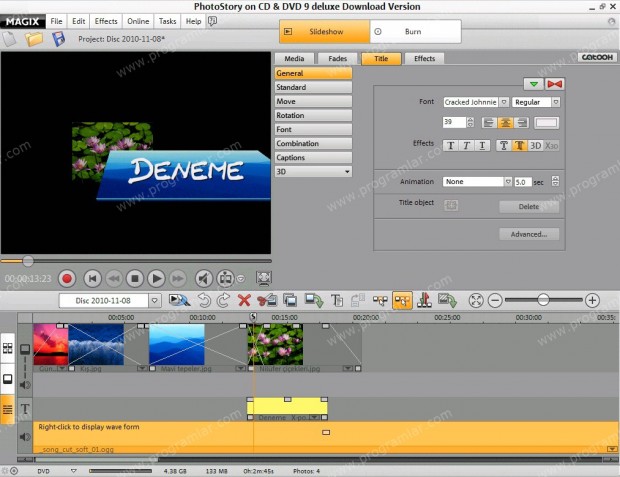620x477 pixels.
Task: Center align the title text
Action: pos(505,123)
